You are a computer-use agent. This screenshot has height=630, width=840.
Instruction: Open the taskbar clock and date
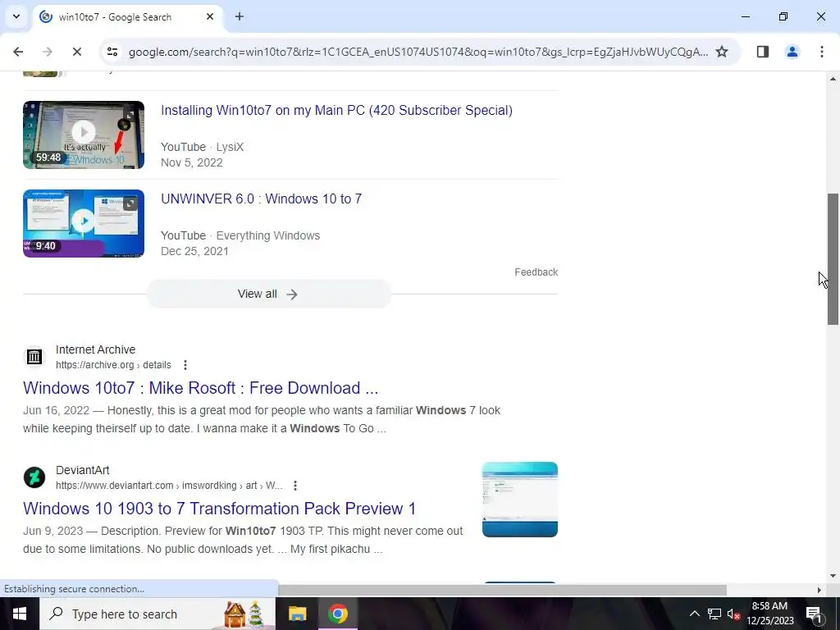click(x=769, y=614)
